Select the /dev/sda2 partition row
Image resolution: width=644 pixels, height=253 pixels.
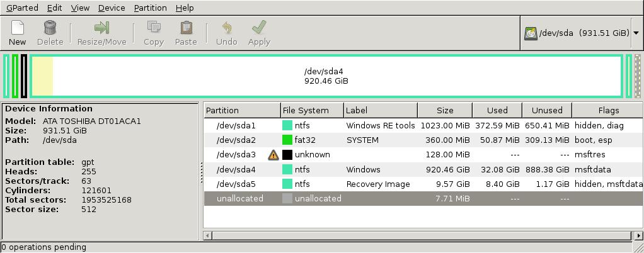(x=423, y=140)
